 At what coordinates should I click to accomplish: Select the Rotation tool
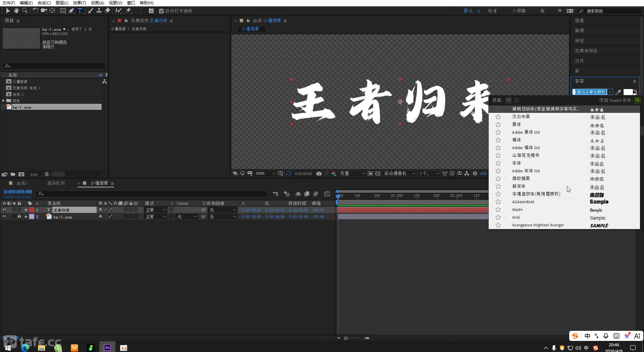pos(35,11)
